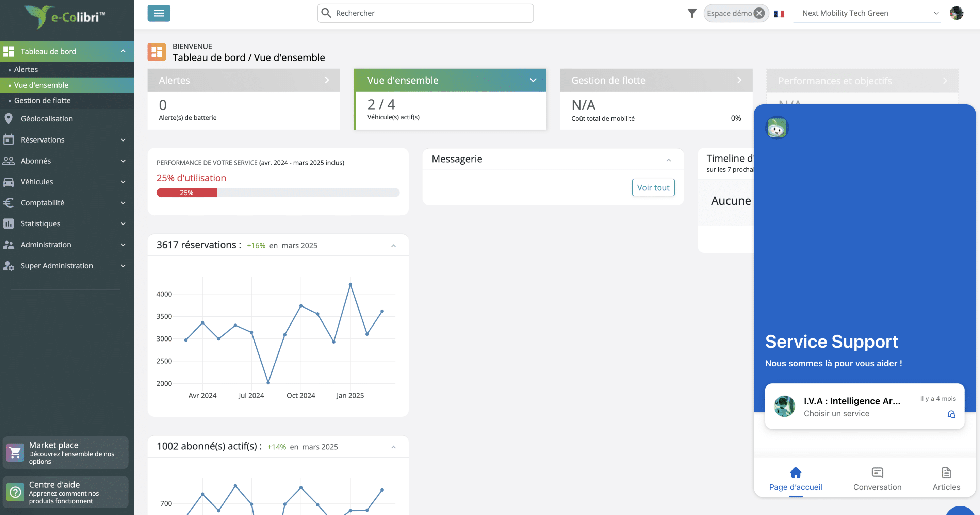
Task: Select Alertes in the sidebar submenu
Action: click(67, 69)
